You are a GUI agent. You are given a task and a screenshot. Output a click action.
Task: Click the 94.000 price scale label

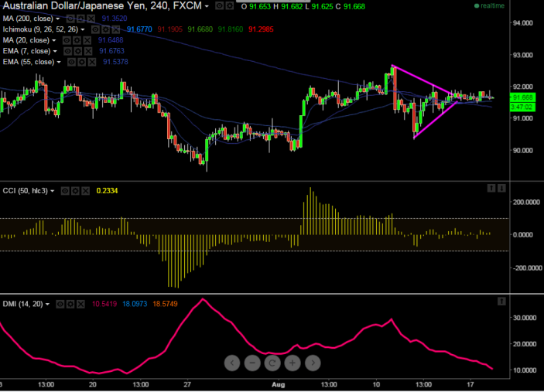[523, 23]
